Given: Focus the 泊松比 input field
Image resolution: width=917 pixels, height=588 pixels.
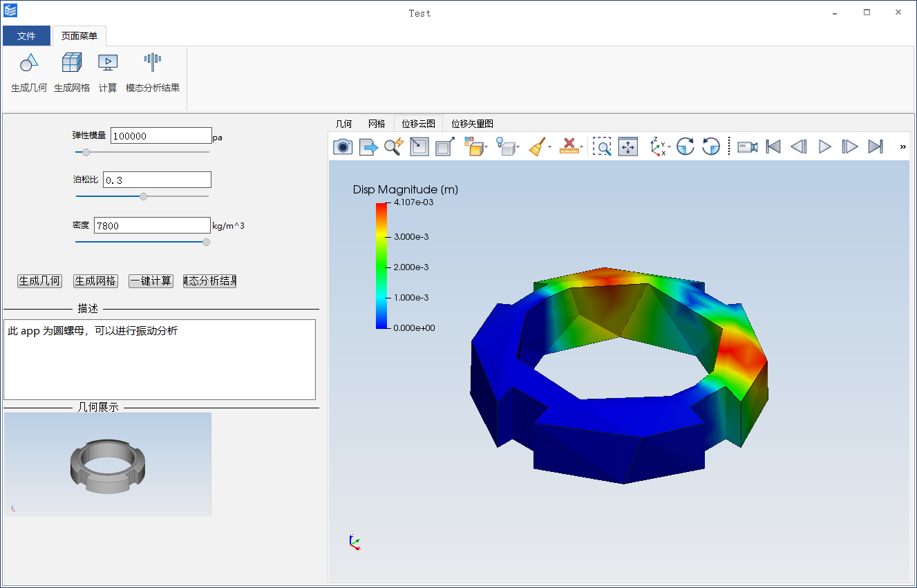Looking at the screenshot, I should point(157,180).
